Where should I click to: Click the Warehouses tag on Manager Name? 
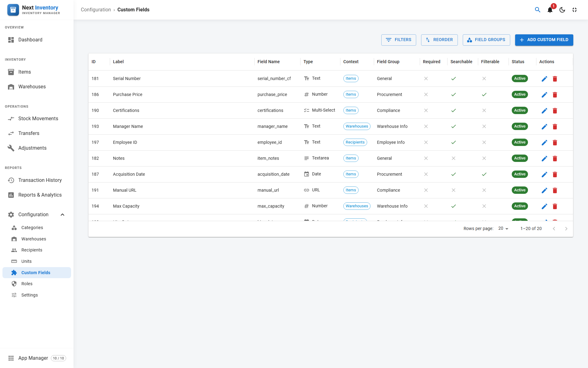357,126
